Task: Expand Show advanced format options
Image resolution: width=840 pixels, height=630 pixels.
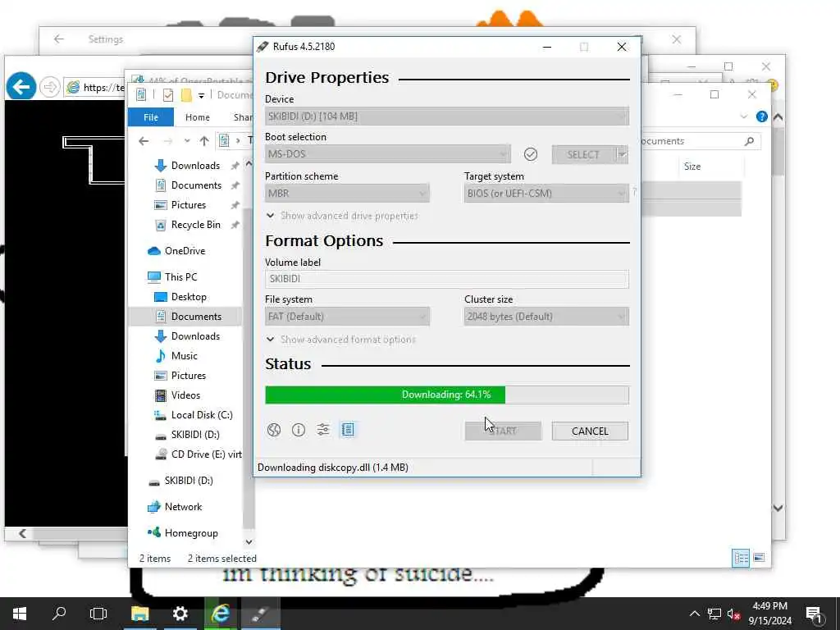Action: (x=341, y=340)
